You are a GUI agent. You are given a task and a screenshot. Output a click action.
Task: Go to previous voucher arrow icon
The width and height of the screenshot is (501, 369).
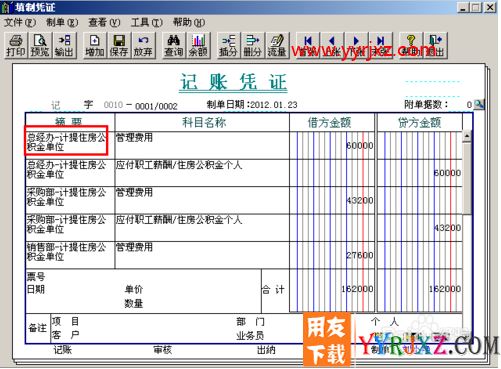[332, 45]
